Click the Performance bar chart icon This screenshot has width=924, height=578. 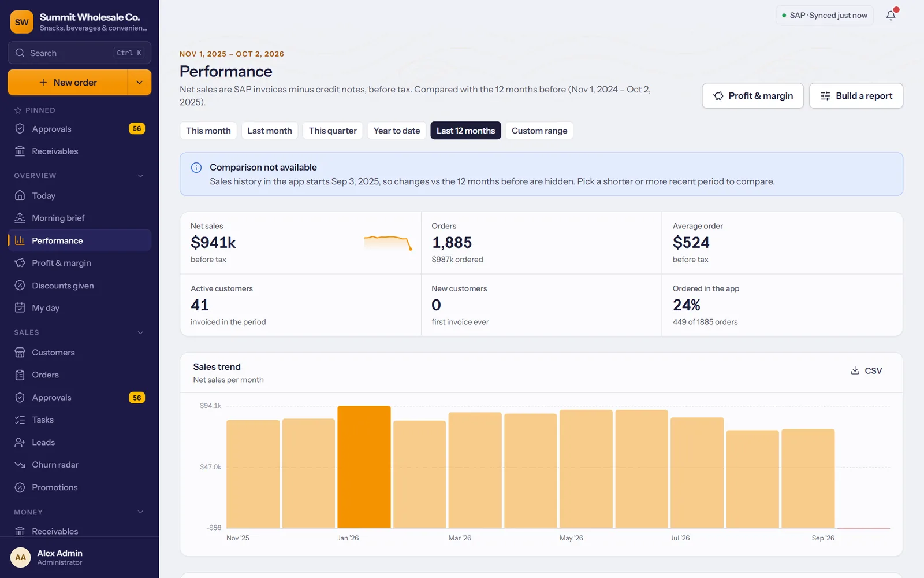pos(20,240)
